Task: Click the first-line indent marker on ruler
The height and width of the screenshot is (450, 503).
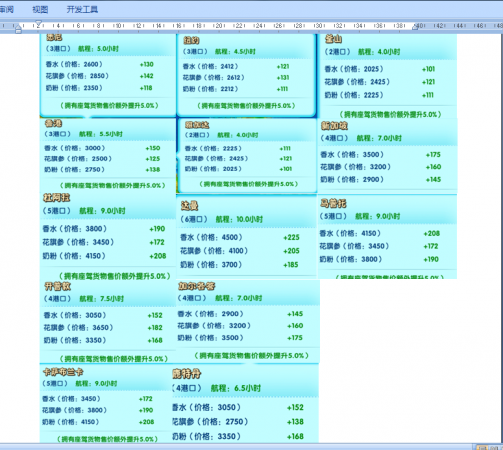Action: pos(38,23)
